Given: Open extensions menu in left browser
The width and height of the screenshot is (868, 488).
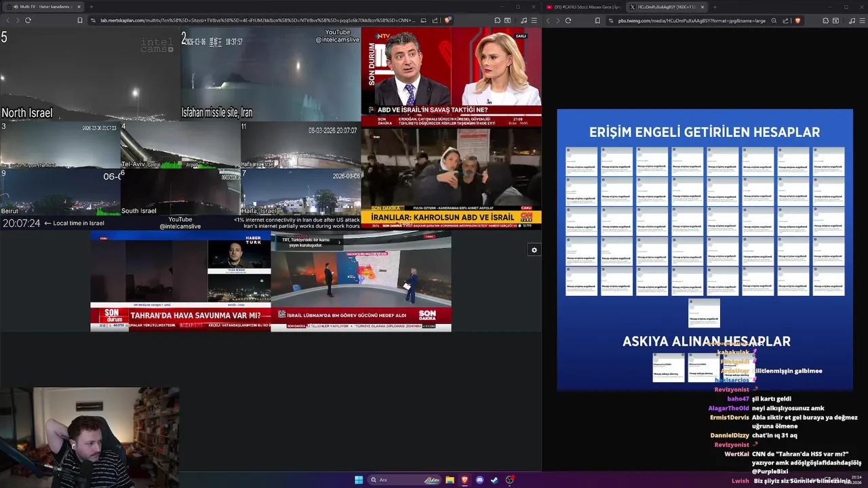Looking at the screenshot, I should click(497, 20).
